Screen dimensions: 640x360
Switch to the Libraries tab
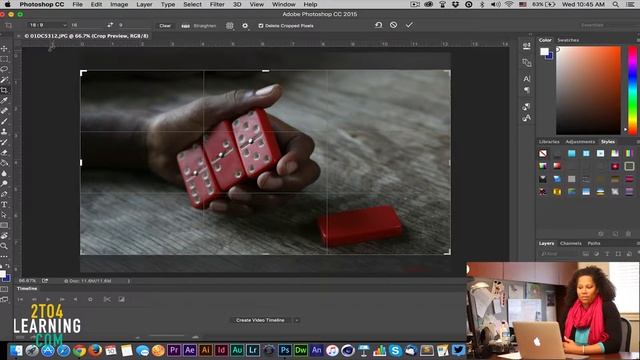549,142
